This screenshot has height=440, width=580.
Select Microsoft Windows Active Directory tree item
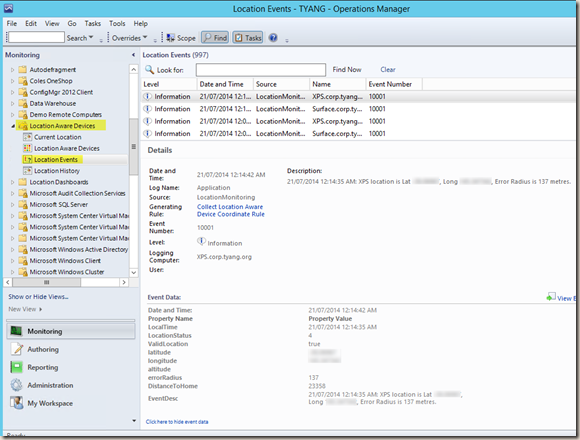click(x=79, y=250)
